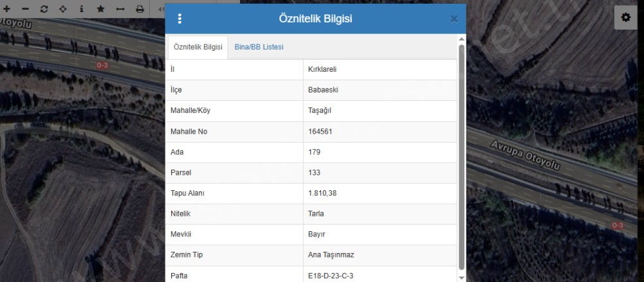Refresh the map with the reload icon
This screenshot has width=644, height=282.
44,9
